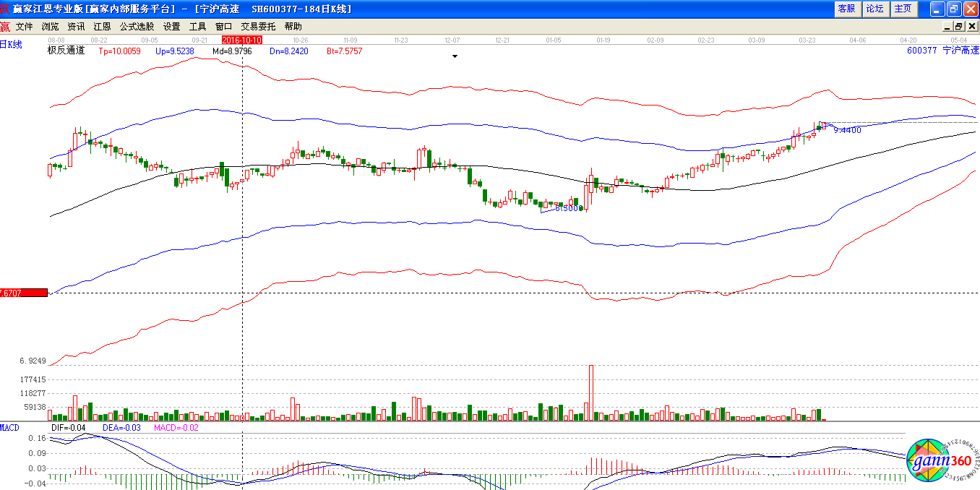Click the DIF=-0.04 value
980x490 pixels.
pyautogui.click(x=69, y=428)
